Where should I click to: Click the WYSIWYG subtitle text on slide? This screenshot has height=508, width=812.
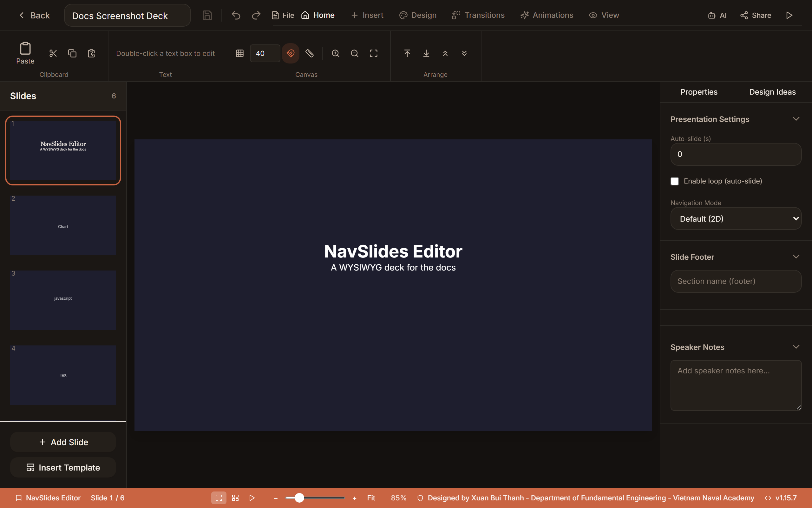(x=393, y=267)
